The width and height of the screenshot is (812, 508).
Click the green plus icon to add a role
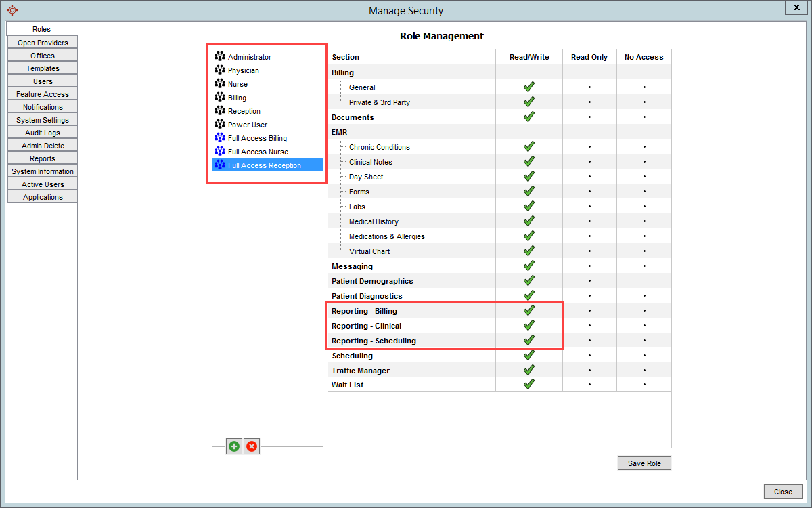pos(233,446)
